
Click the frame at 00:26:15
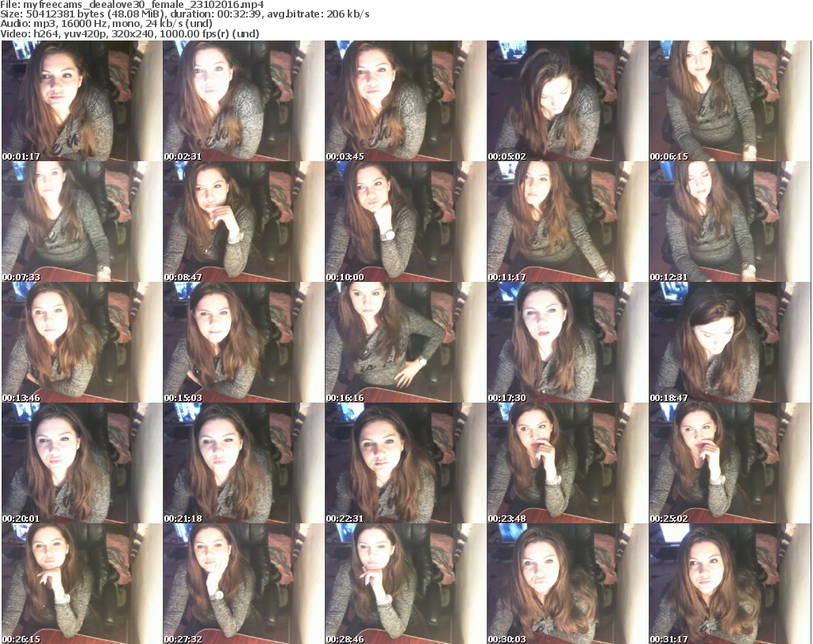point(81,584)
